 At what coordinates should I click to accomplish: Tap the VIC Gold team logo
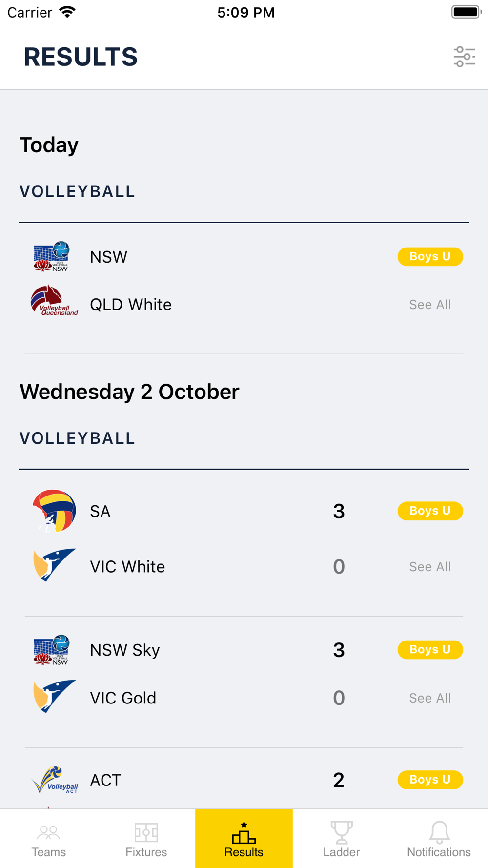point(54,696)
